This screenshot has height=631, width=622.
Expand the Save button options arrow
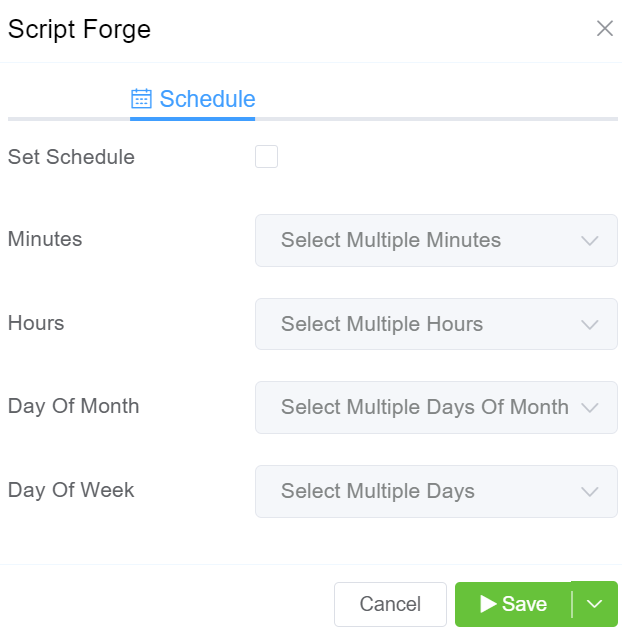[595, 604]
